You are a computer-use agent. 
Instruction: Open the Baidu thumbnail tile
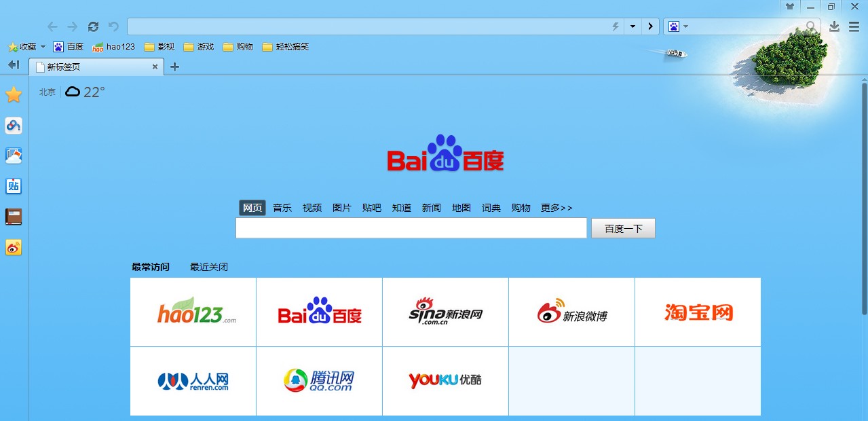320,312
